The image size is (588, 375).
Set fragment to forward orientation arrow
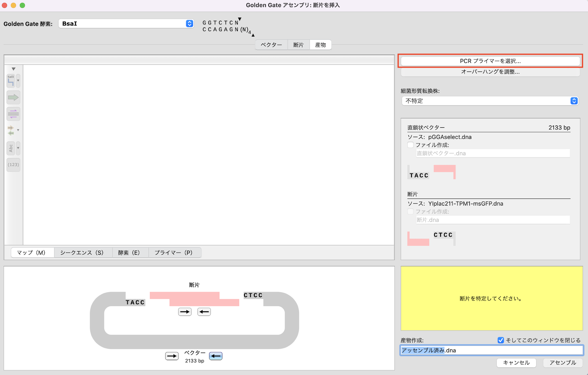click(x=185, y=312)
